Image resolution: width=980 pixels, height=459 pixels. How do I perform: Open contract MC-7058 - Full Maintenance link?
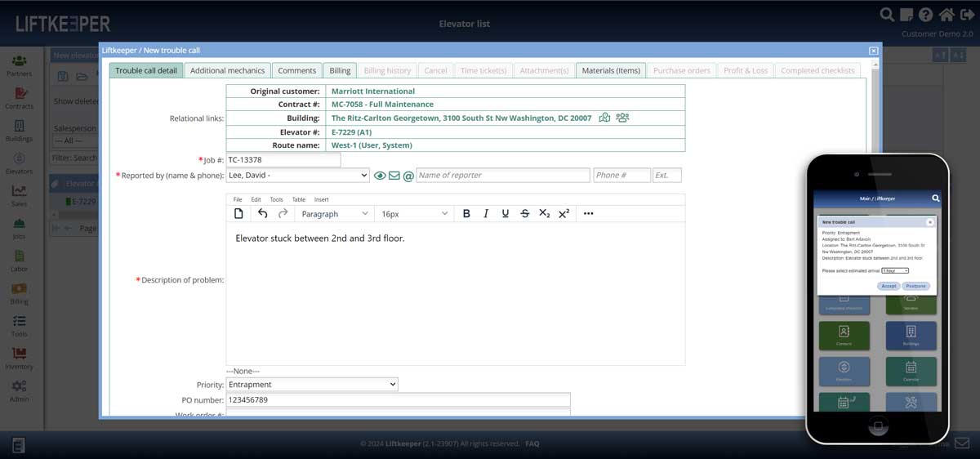382,105
